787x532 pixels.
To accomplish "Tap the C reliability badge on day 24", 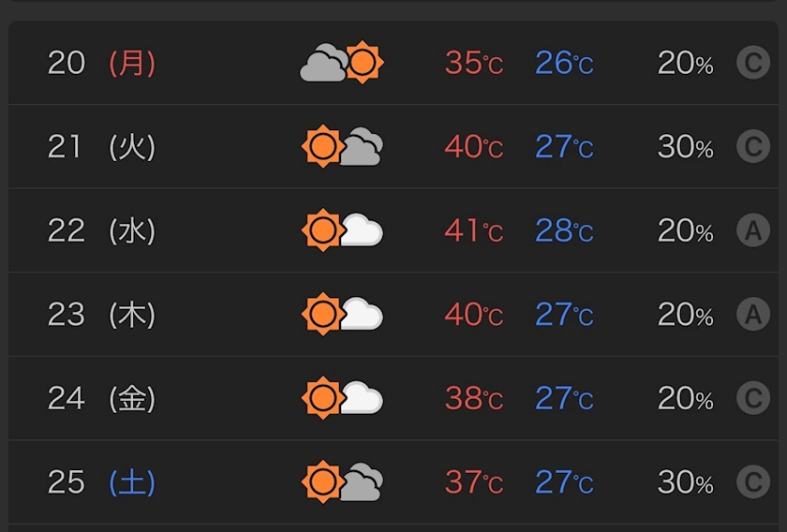I will (x=753, y=397).
